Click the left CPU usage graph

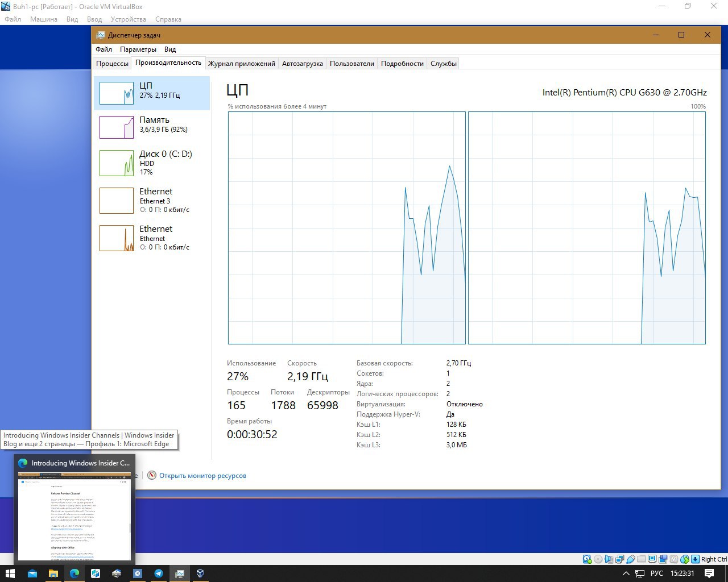point(347,228)
